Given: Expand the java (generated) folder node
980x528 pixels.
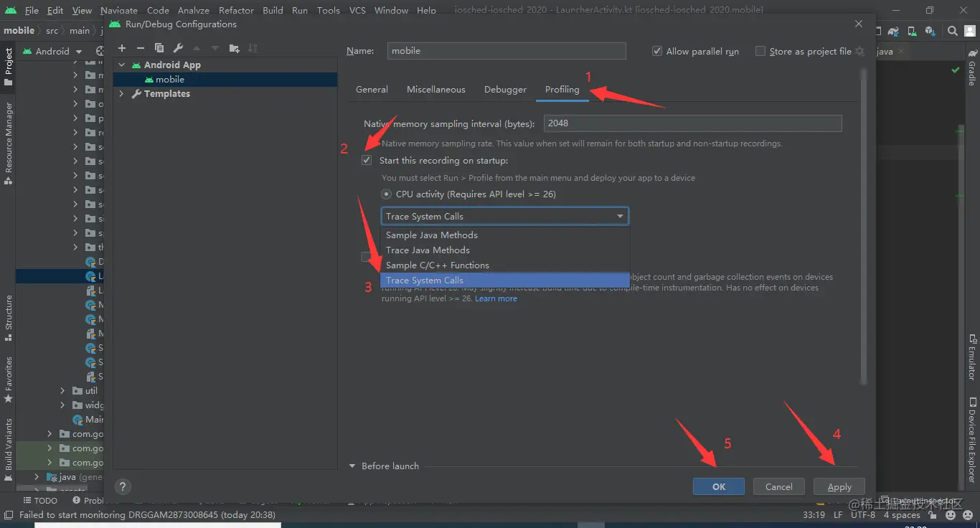Looking at the screenshot, I should click(x=37, y=477).
